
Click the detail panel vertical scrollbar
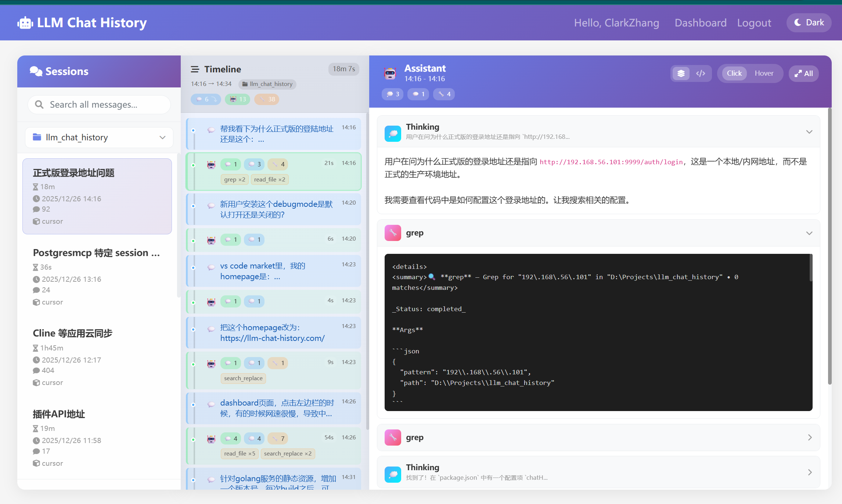(830, 246)
